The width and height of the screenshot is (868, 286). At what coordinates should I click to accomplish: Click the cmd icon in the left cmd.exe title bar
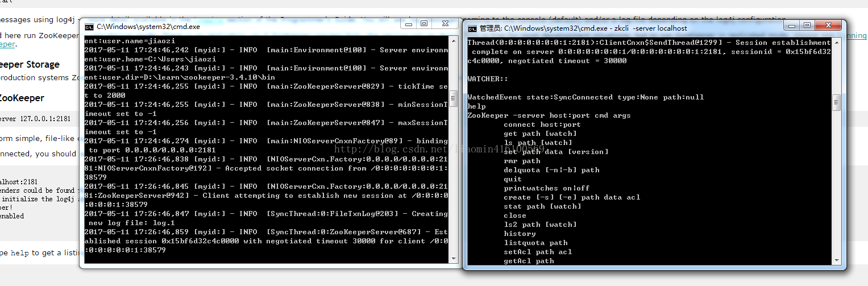[89, 27]
